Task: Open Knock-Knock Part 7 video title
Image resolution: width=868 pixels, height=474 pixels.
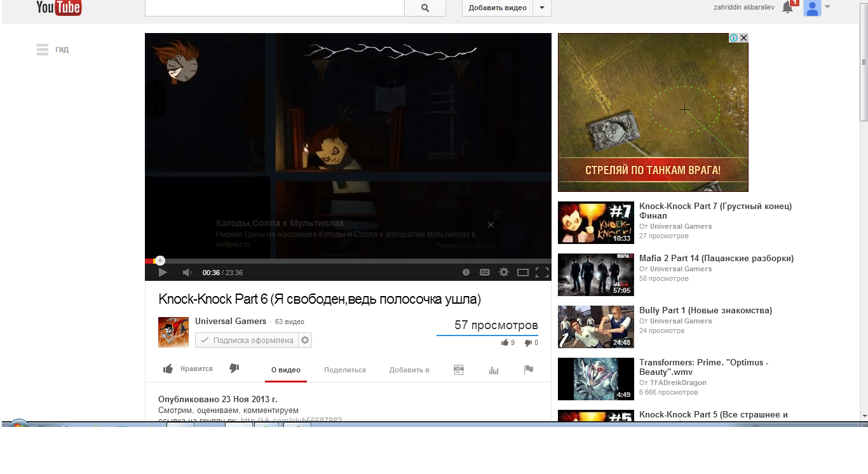Action: click(715, 211)
